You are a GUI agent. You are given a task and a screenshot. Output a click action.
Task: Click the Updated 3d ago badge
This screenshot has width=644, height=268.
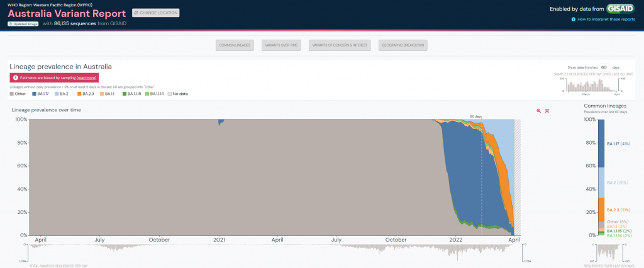[x=23, y=24]
